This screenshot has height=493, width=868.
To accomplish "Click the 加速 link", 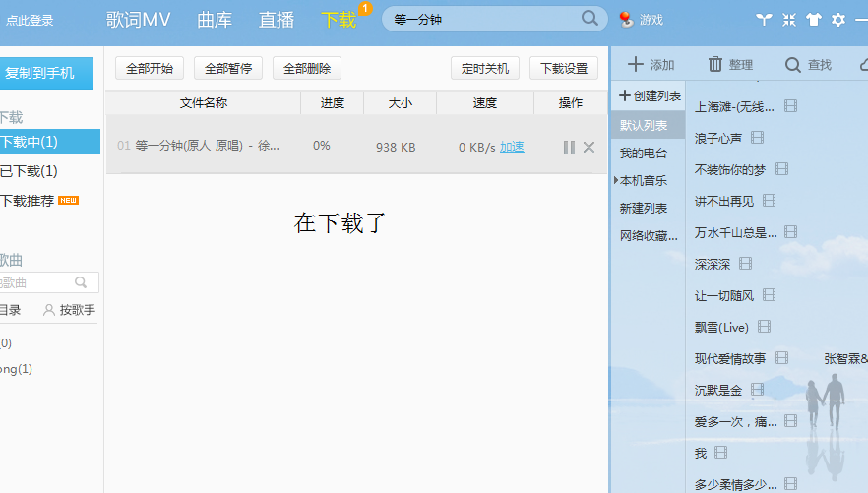I will [512, 147].
